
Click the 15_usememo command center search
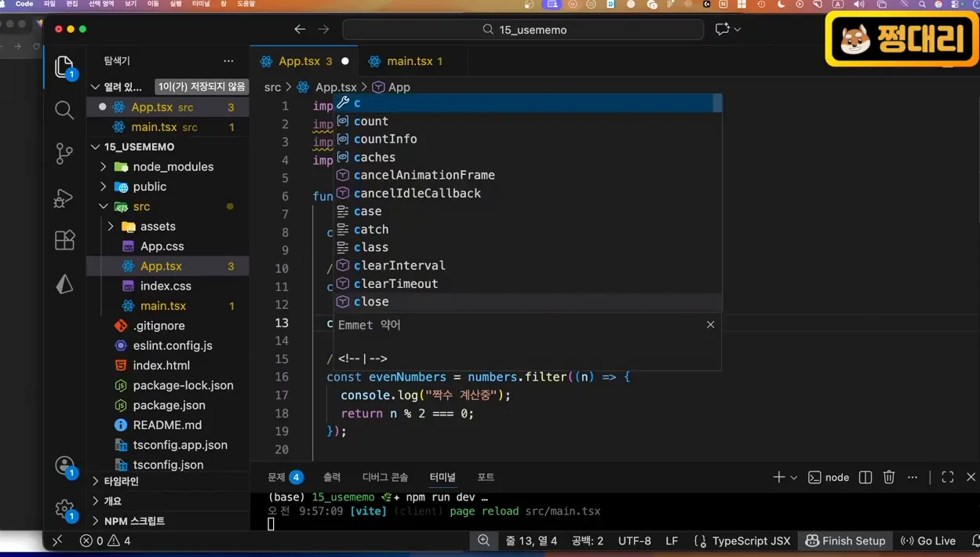point(523,29)
